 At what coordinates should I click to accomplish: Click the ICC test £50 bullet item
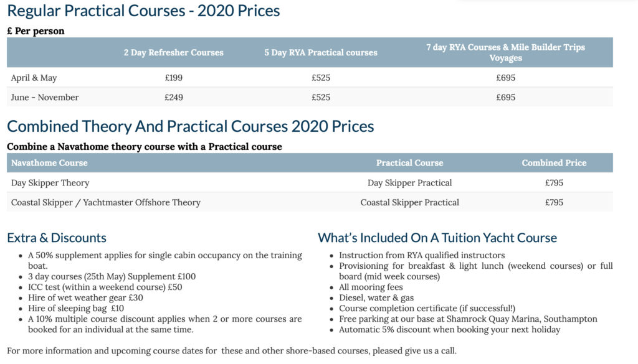(105, 287)
